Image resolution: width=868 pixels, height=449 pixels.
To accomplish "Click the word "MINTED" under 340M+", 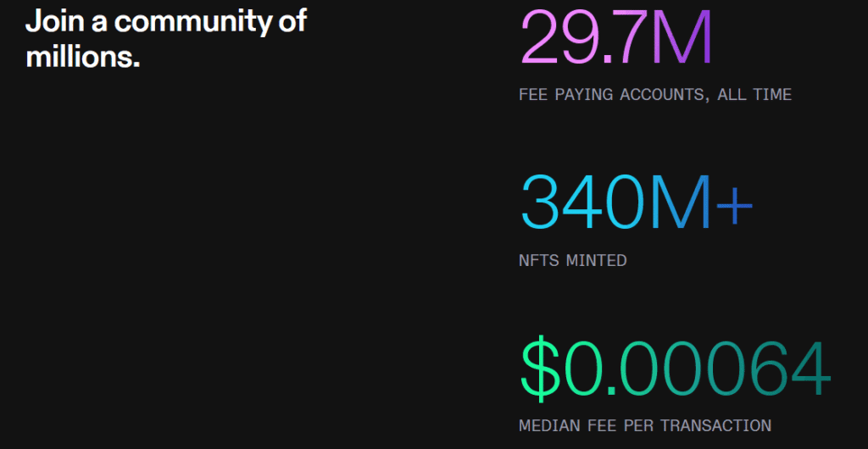I will (x=597, y=260).
